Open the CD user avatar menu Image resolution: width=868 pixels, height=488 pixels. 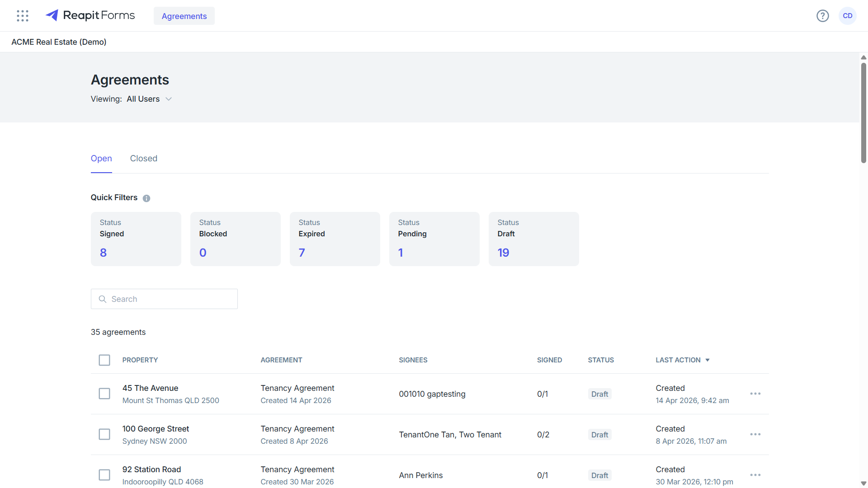coord(848,16)
